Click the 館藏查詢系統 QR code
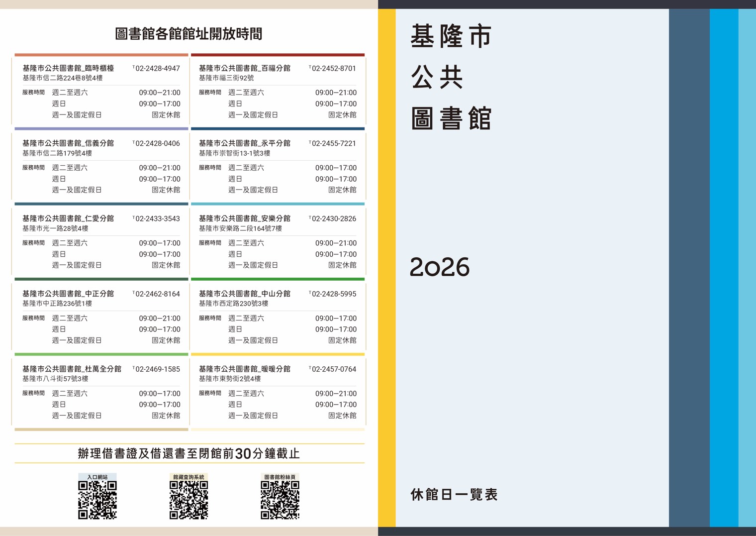Viewport: 756px width, 536px height. [x=189, y=500]
